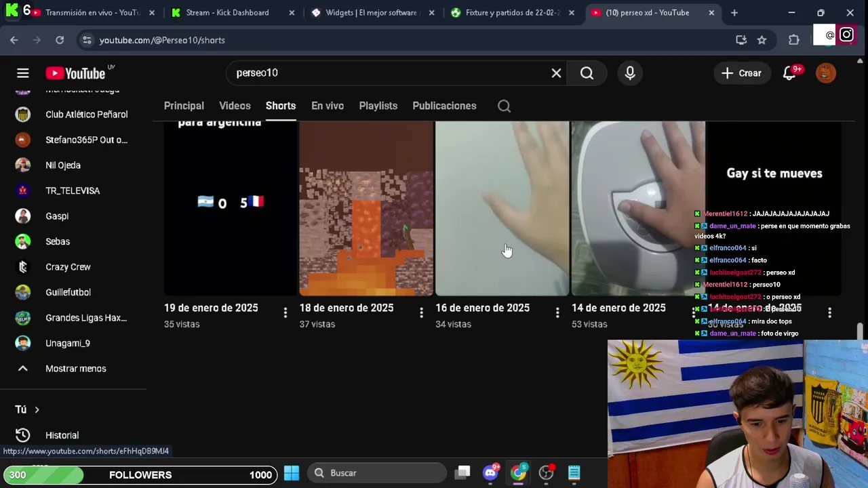This screenshot has height=488, width=868.
Task: Open options for Gay si te mueves short
Action: (x=829, y=312)
